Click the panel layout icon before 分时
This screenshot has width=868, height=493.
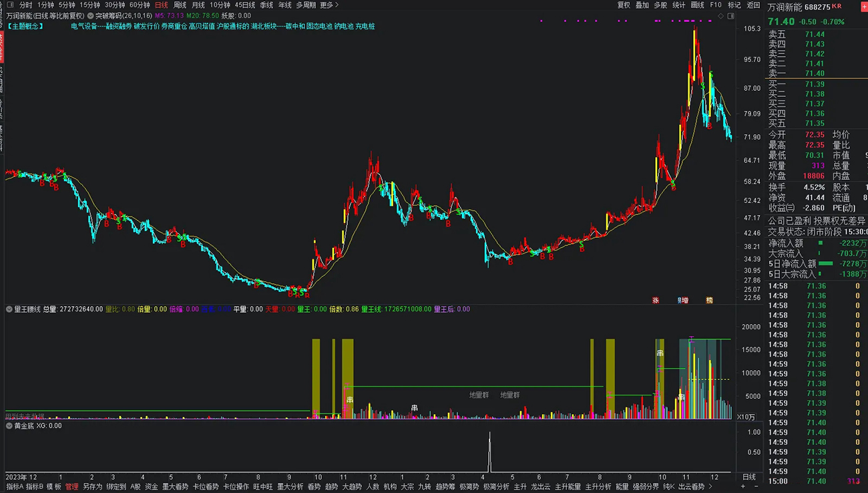point(9,5)
